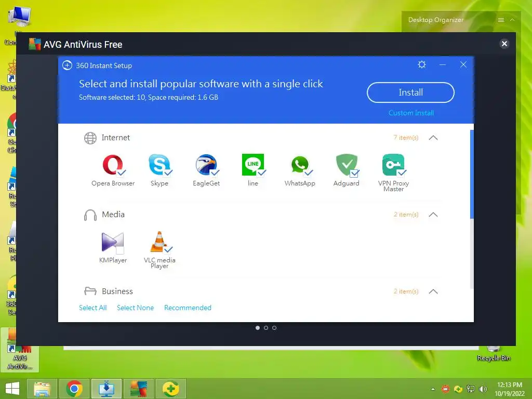Viewport: 532px width, 399px height.
Task: Click the Recommended link
Action: (x=188, y=308)
